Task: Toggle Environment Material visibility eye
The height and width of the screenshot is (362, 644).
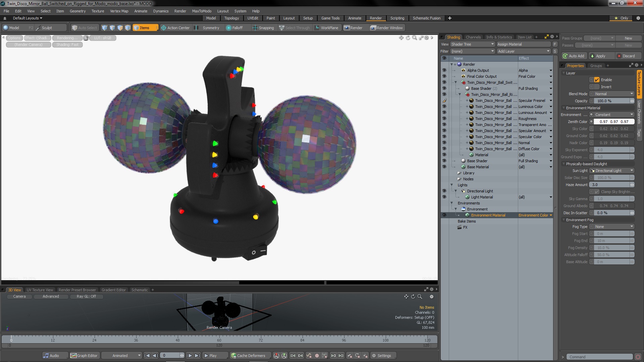Action: pyautogui.click(x=444, y=215)
